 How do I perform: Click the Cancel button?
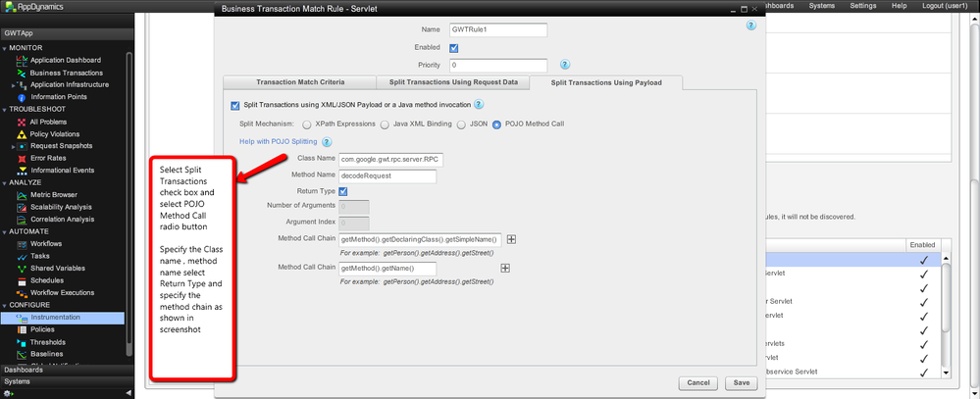[x=698, y=382]
